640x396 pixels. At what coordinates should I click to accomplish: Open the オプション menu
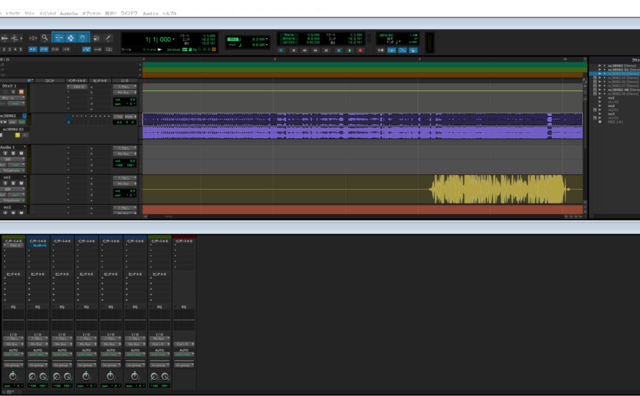(91, 13)
